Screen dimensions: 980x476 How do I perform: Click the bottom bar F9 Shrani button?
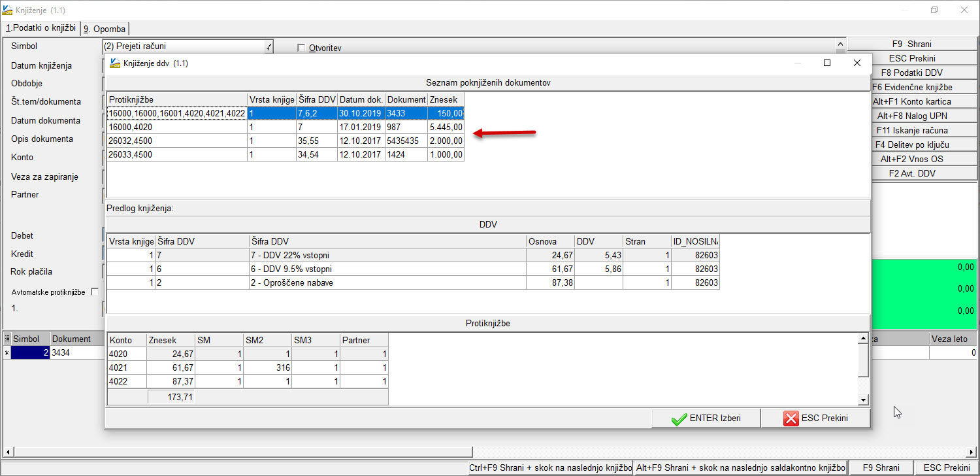[x=881, y=468]
